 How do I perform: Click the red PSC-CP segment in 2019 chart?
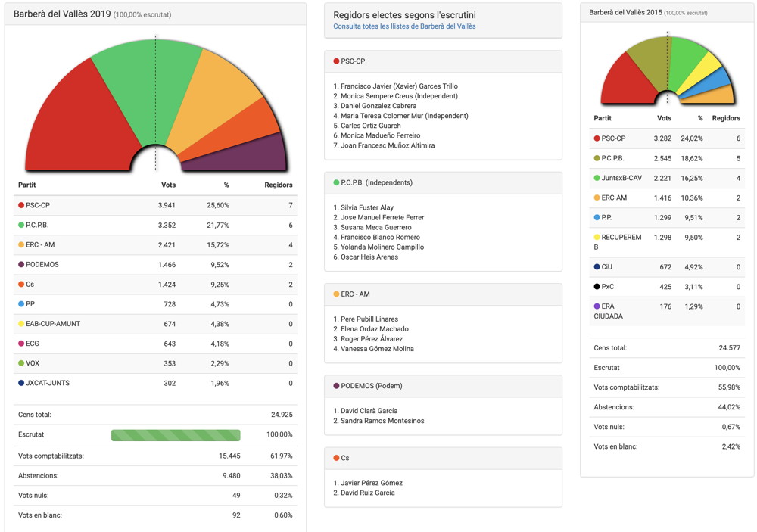pos(72,121)
